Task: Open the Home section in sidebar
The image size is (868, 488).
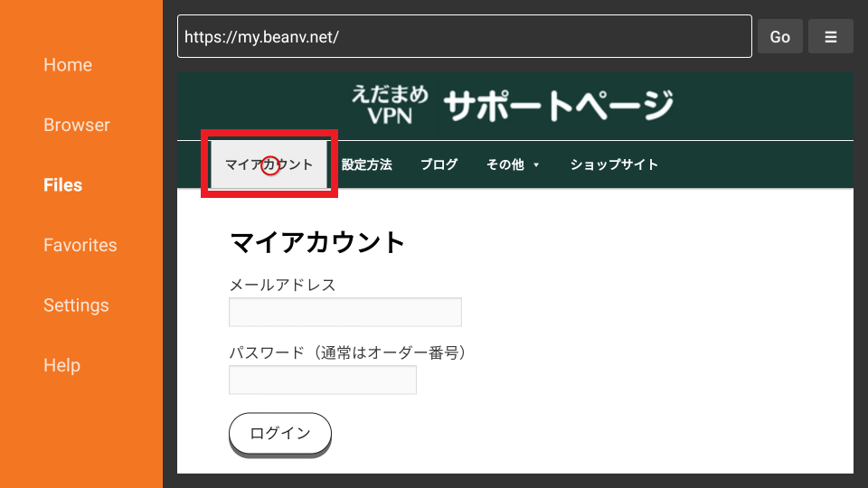Action: tap(68, 65)
